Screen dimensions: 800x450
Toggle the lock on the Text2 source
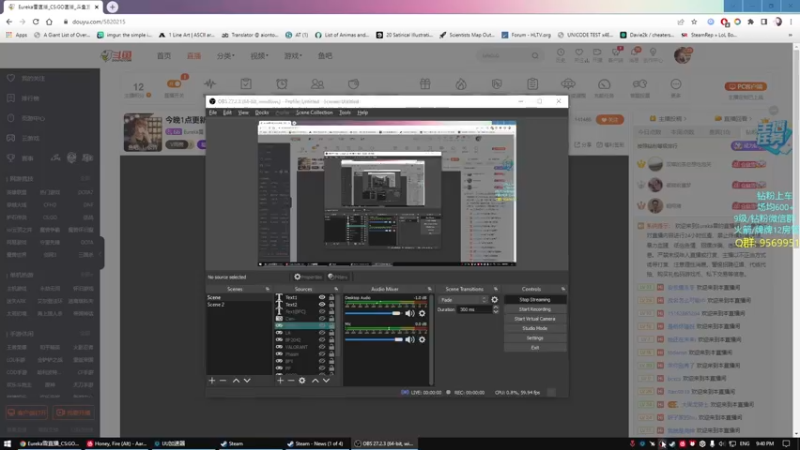(332, 304)
